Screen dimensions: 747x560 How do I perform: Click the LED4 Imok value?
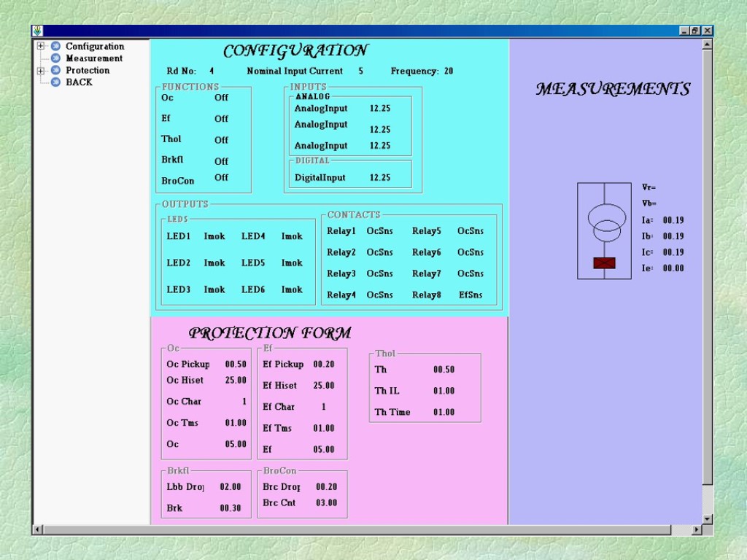292,236
